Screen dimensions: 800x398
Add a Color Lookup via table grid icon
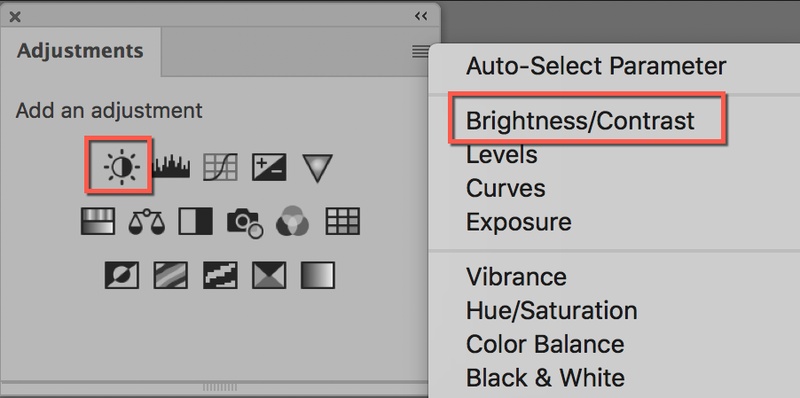click(x=343, y=221)
